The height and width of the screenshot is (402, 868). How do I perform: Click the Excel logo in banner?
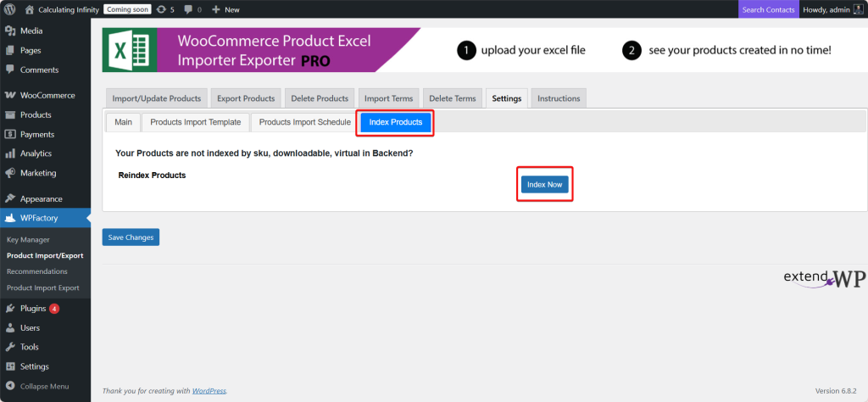click(x=130, y=50)
